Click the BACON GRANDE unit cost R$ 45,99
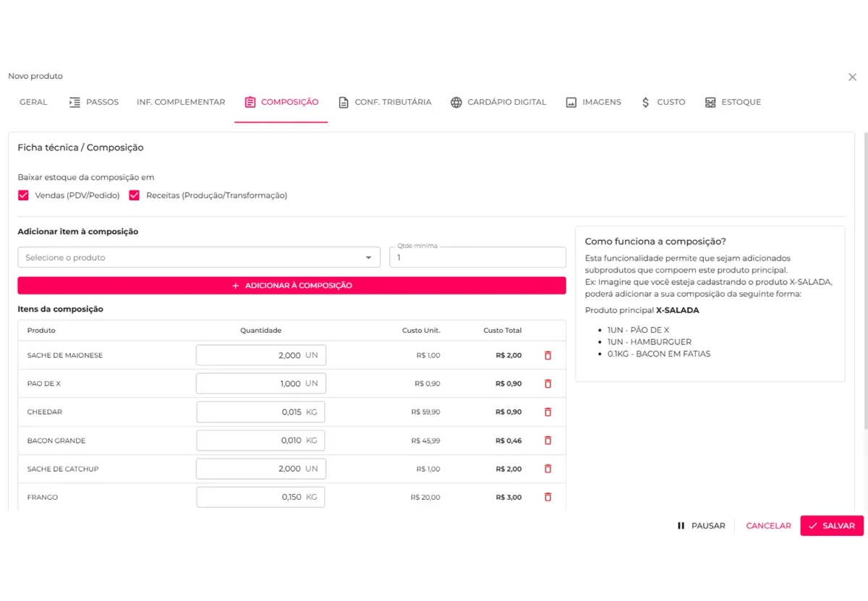Screen dimensions: 868x601 (426, 440)
